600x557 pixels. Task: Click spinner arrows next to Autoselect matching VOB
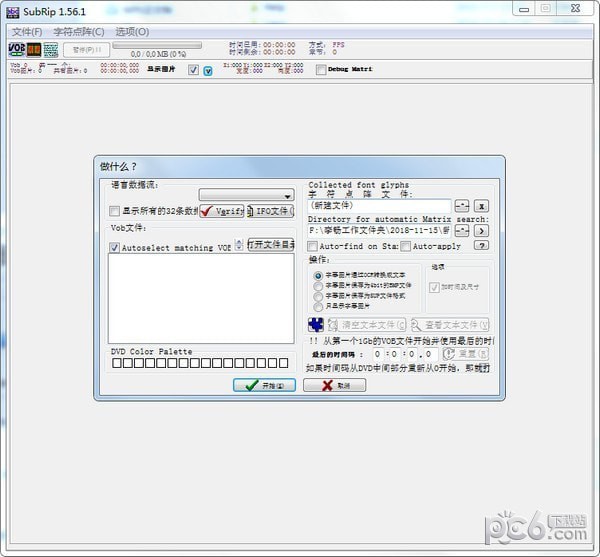click(239, 245)
